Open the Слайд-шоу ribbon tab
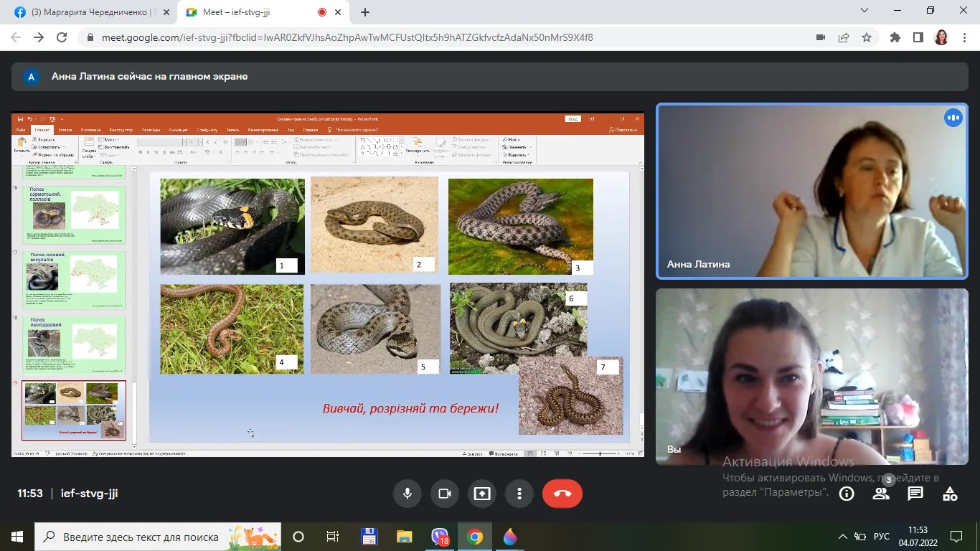The height and width of the screenshot is (551, 980). coord(207,130)
